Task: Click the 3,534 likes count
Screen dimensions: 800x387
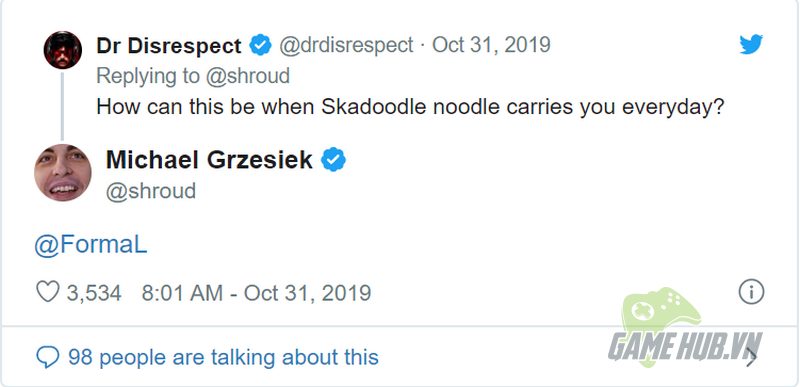Action: coord(94,293)
